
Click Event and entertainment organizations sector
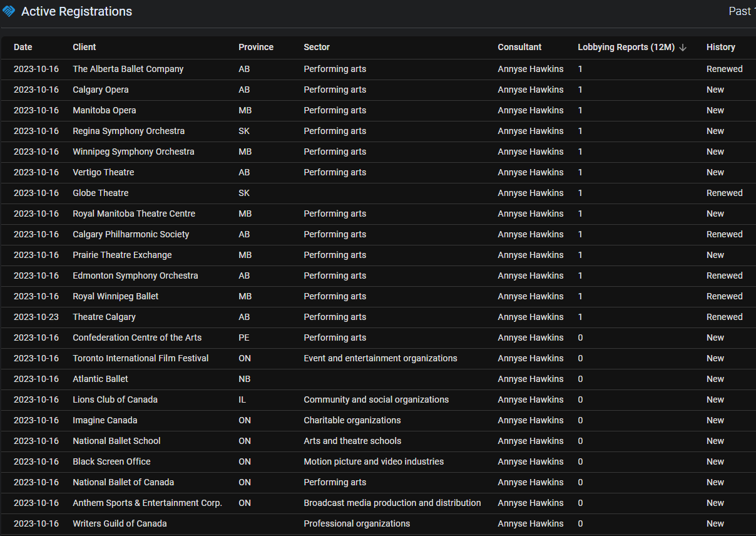381,358
